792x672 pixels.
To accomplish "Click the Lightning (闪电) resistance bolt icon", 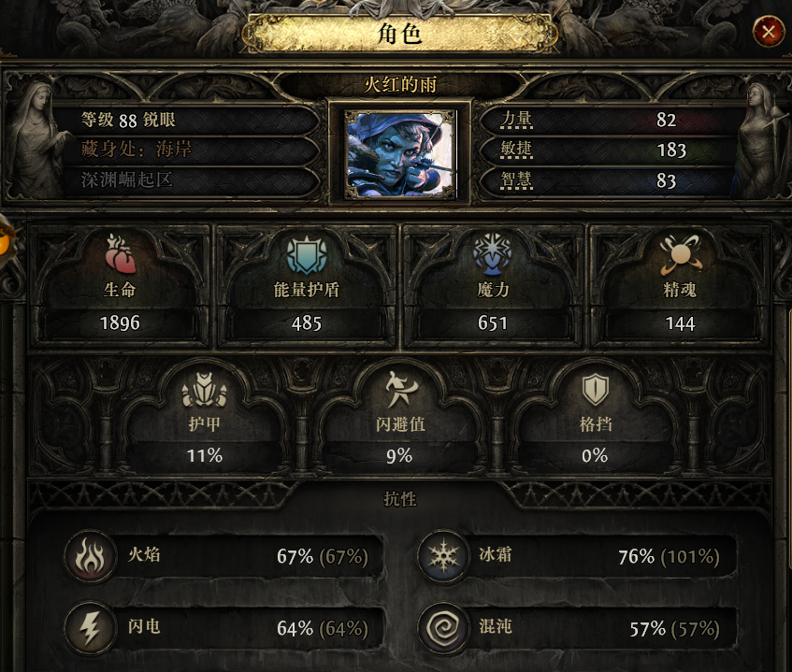I will pyautogui.click(x=91, y=629).
